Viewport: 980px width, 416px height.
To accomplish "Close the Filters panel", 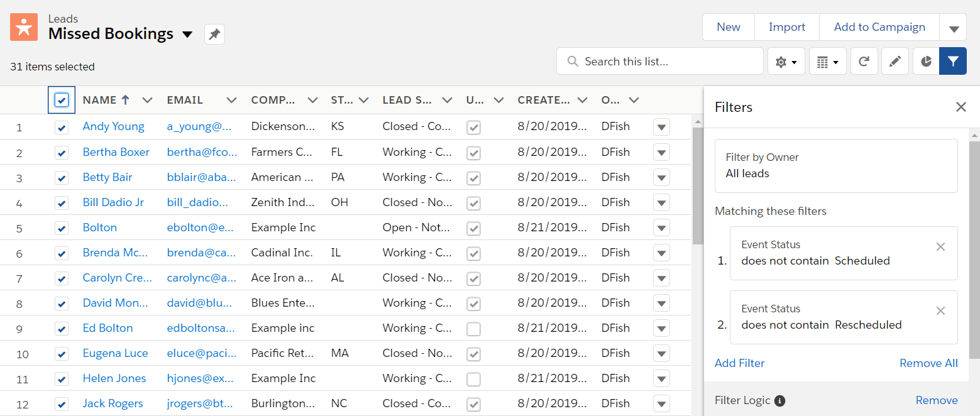I will tap(961, 107).
